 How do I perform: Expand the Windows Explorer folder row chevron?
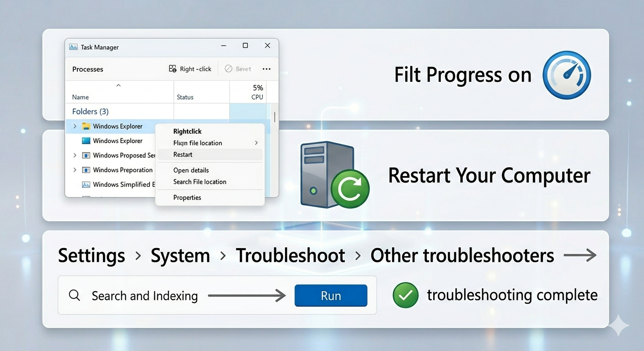(x=75, y=126)
